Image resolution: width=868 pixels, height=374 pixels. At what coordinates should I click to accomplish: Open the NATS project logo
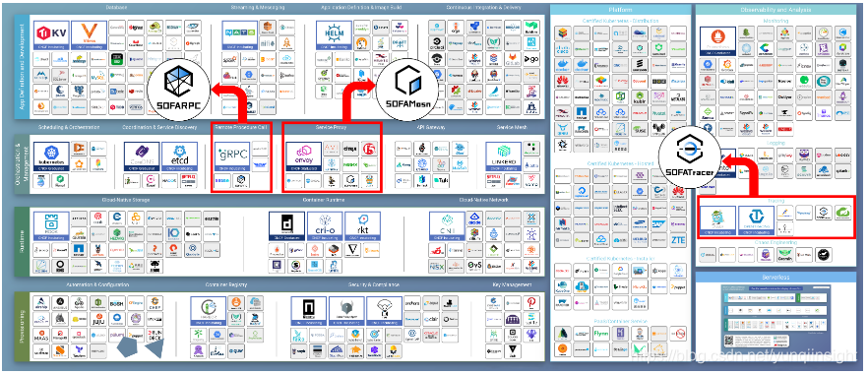pyautogui.click(x=240, y=36)
